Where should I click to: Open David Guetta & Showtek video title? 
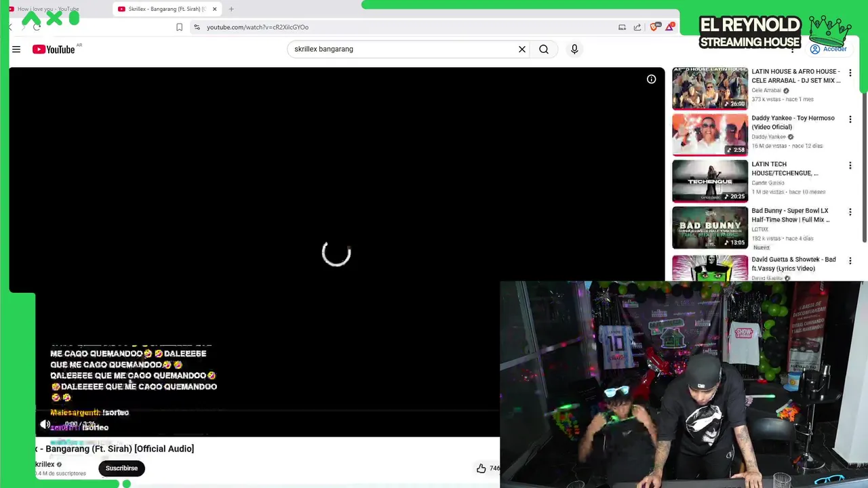pyautogui.click(x=793, y=264)
